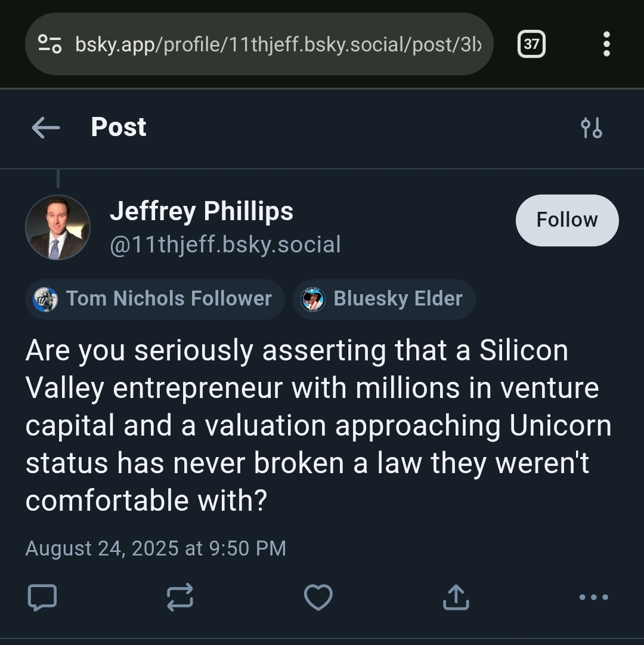Open browser site info icon in address bar
The width and height of the screenshot is (644, 645).
click(x=50, y=44)
